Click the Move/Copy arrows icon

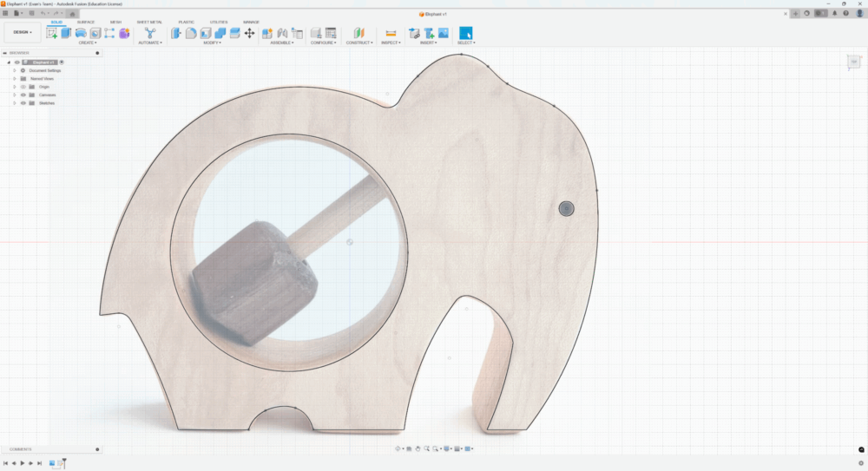click(249, 33)
